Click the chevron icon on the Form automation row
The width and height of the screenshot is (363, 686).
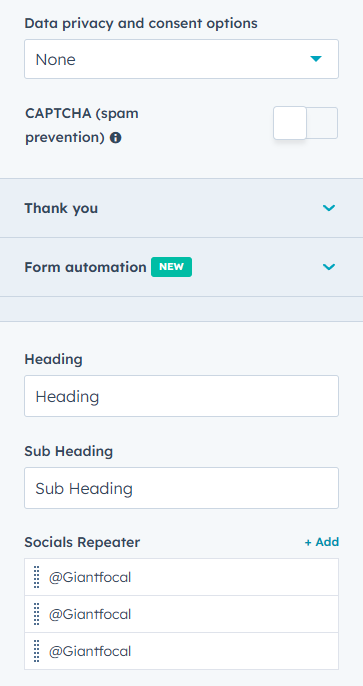(x=329, y=267)
